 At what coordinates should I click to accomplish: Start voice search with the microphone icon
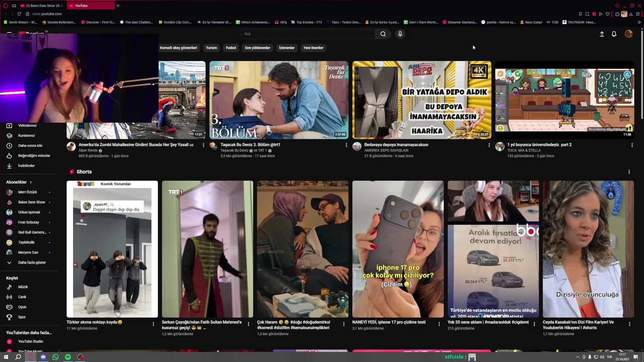(400, 34)
